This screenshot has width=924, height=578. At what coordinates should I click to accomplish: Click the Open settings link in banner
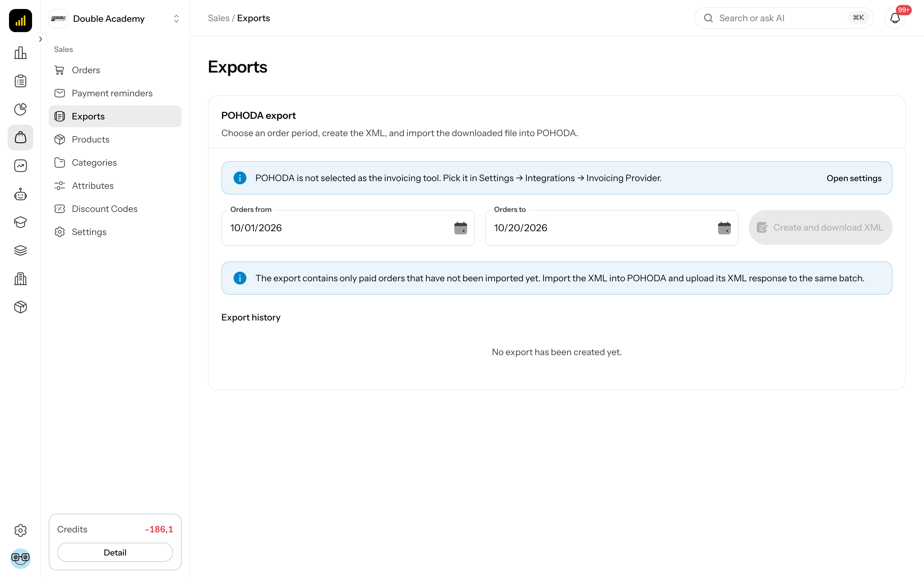[854, 178]
